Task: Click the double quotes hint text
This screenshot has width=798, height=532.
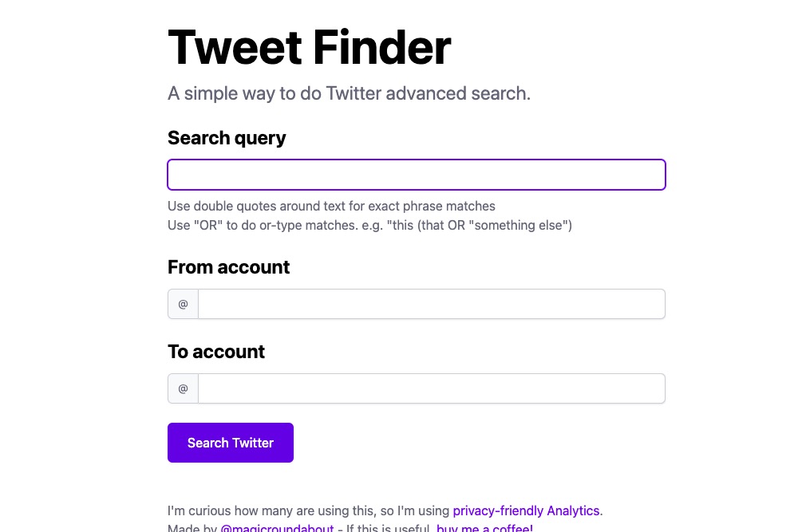Action: (x=331, y=206)
